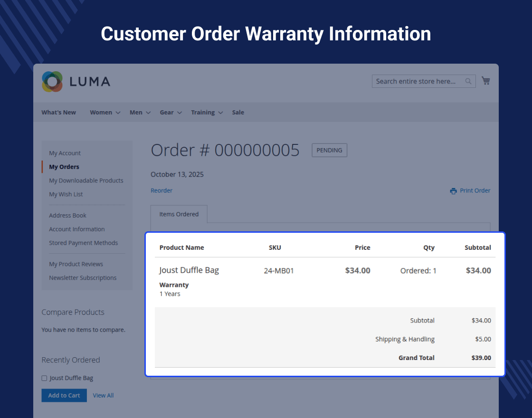The height and width of the screenshot is (418, 532).
Task: Expand the Training menu chevron
Action: click(x=220, y=113)
